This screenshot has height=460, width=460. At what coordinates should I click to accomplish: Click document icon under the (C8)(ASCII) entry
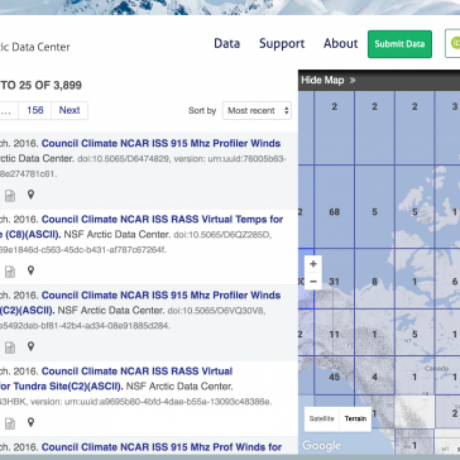(x=10, y=272)
